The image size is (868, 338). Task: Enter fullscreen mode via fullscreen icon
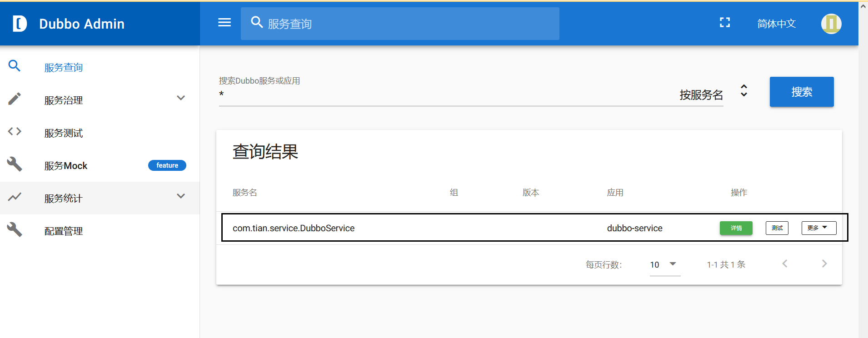(x=725, y=23)
